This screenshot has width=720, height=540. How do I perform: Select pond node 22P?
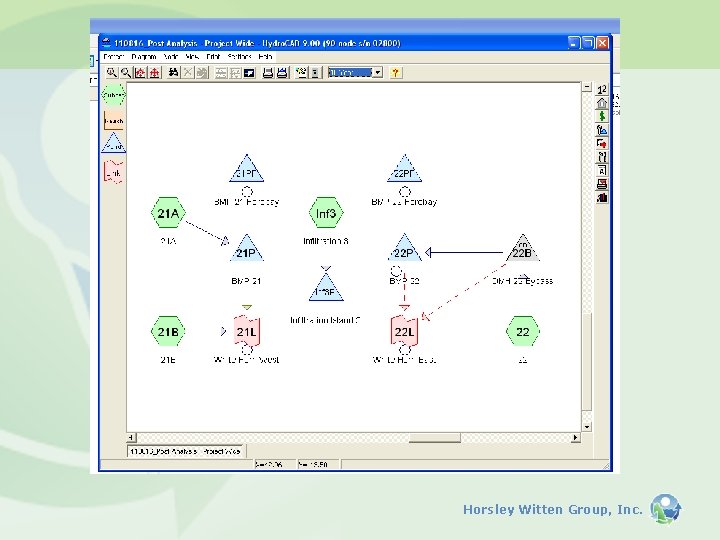405,249
